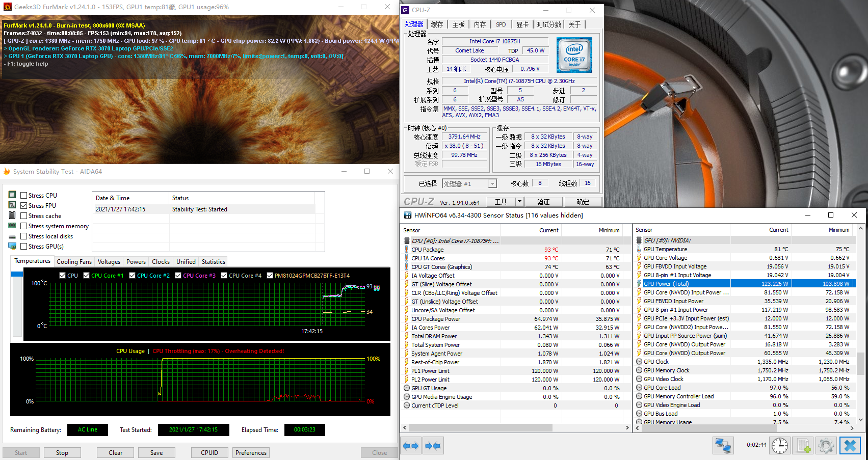The height and width of the screenshot is (460, 868).
Task: Click the Minimum column header in left pane
Action: pos(592,230)
